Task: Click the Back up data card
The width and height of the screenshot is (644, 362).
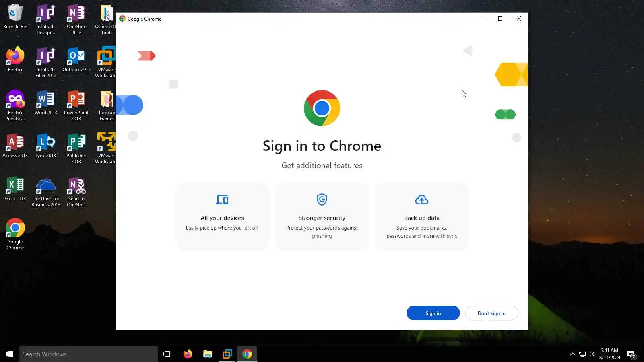Action: coord(422,216)
